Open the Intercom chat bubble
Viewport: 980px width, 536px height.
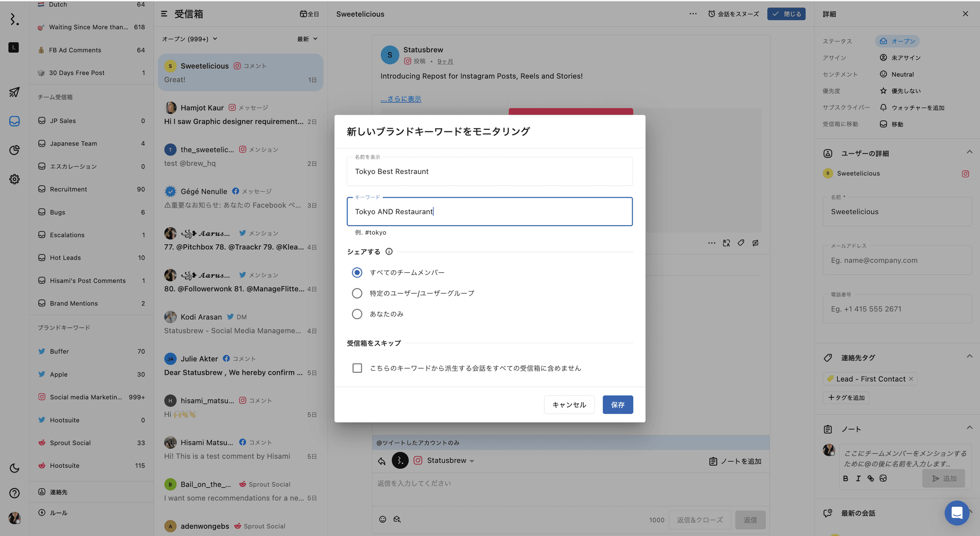[x=956, y=513]
